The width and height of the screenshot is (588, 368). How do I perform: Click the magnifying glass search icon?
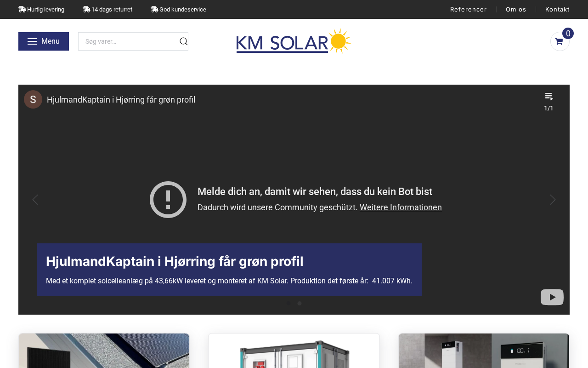click(183, 41)
